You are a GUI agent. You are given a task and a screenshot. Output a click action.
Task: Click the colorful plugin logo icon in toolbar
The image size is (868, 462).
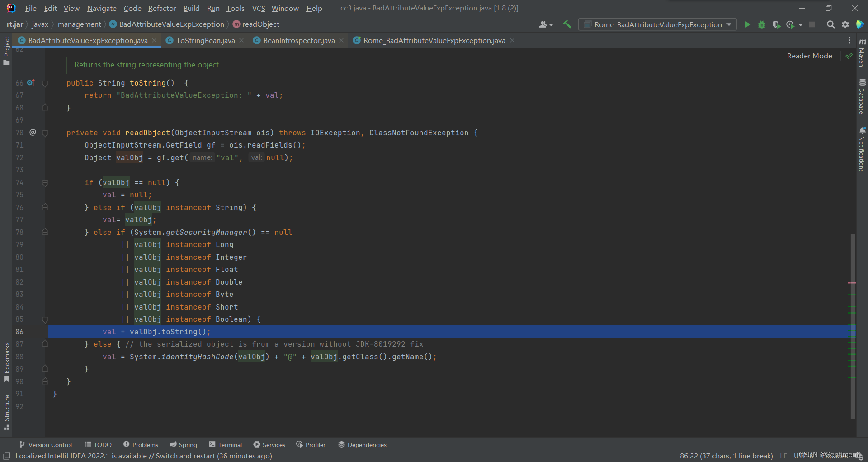pos(860,24)
